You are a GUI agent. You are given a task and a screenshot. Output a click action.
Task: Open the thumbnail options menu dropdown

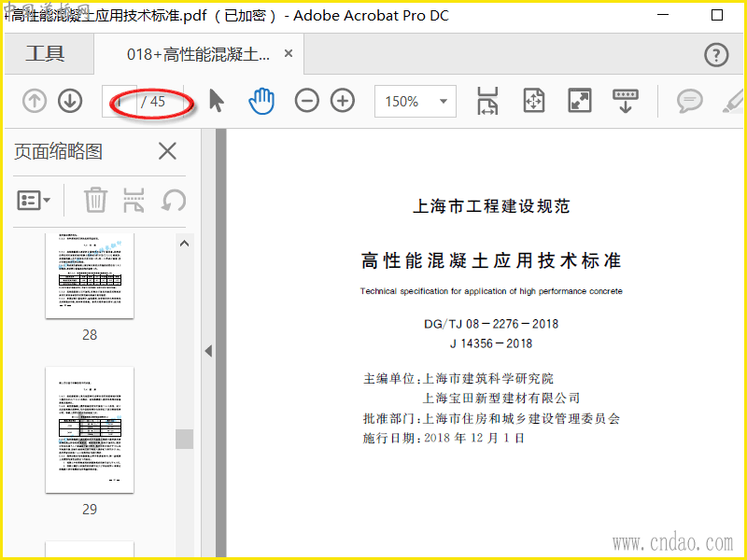click(34, 201)
